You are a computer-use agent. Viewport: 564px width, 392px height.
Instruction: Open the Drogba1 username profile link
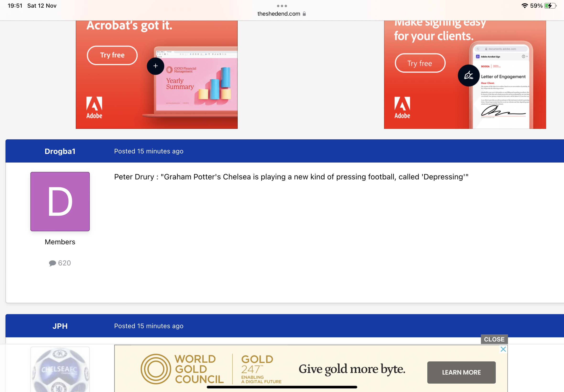60,151
